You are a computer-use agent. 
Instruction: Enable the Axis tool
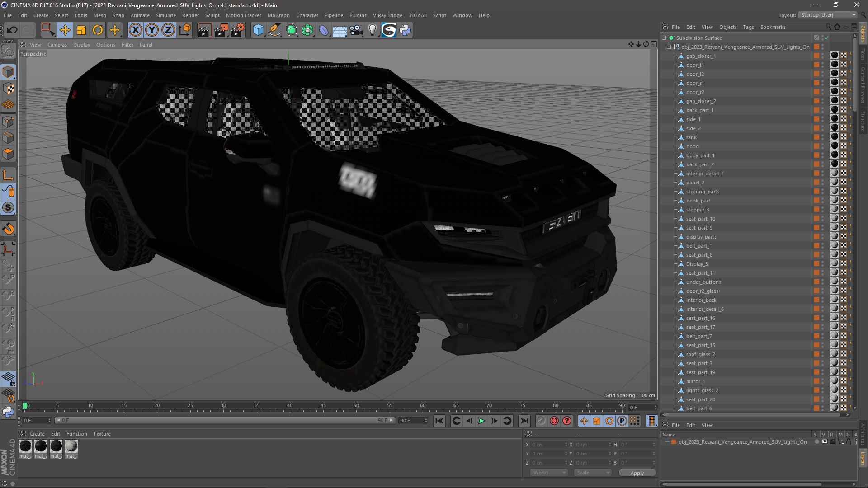pos(8,175)
